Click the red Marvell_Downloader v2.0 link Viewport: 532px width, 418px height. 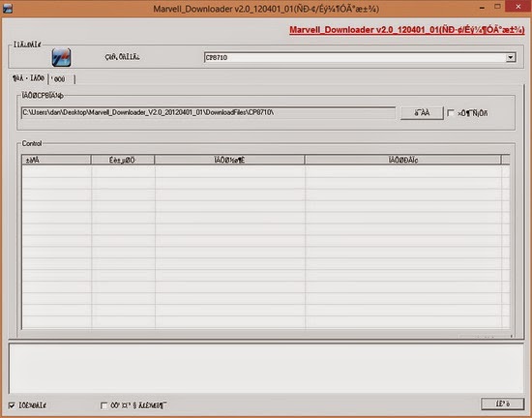(x=407, y=30)
